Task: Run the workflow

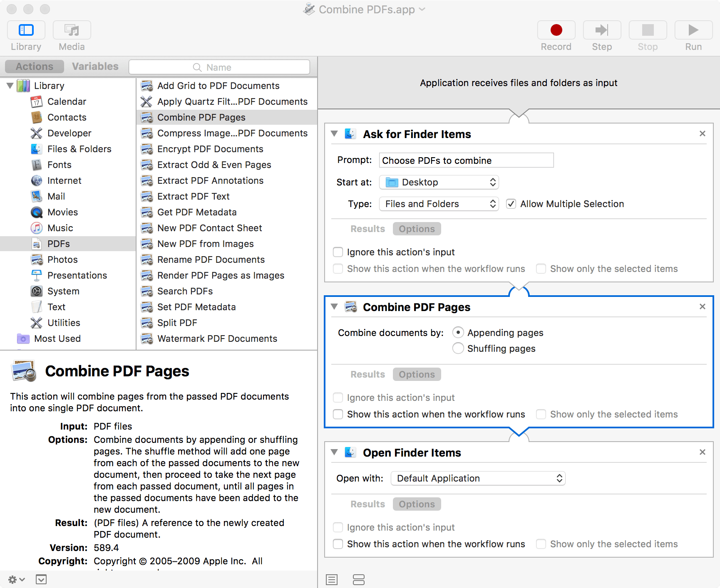Action: (692, 30)
